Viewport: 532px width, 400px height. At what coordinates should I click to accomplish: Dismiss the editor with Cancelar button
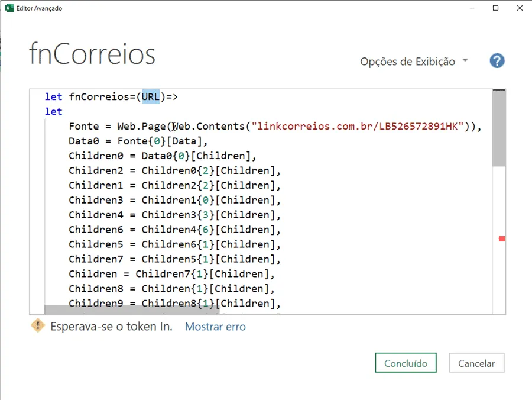pyautogui.click(x=476, y=363)
